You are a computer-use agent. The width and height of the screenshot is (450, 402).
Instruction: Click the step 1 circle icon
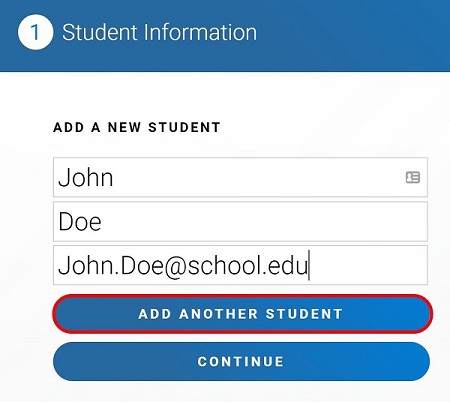click(x=35, y=32)
